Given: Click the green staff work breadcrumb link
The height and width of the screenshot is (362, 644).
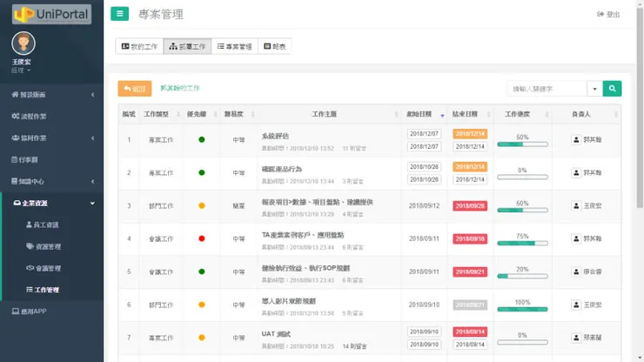Looking at the screenshot, I should tap(180, 88).
